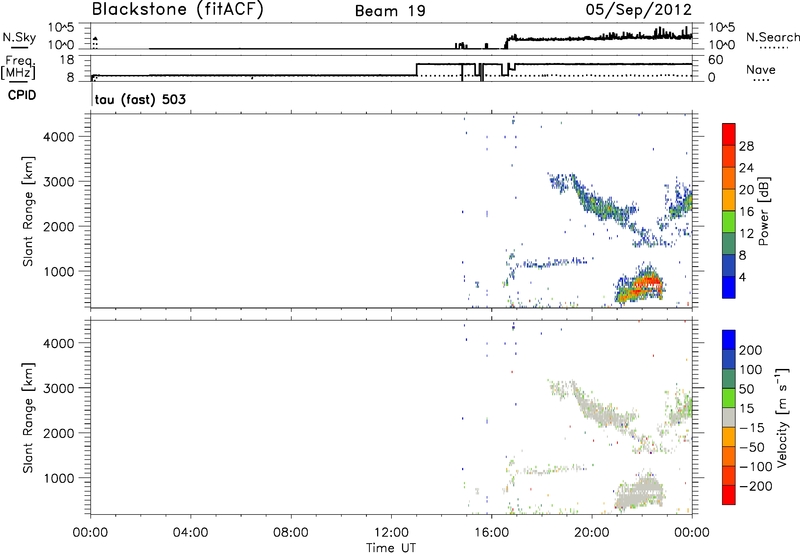800x554 pixels.
Task: Click the "1000" range label on the velocity panel
Action: (59, 478)
